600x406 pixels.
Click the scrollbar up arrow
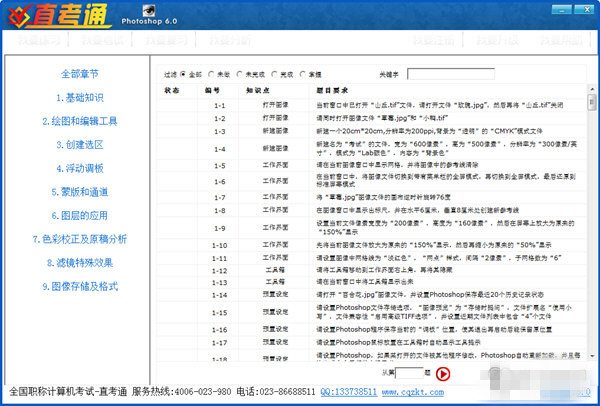(593, 92)
